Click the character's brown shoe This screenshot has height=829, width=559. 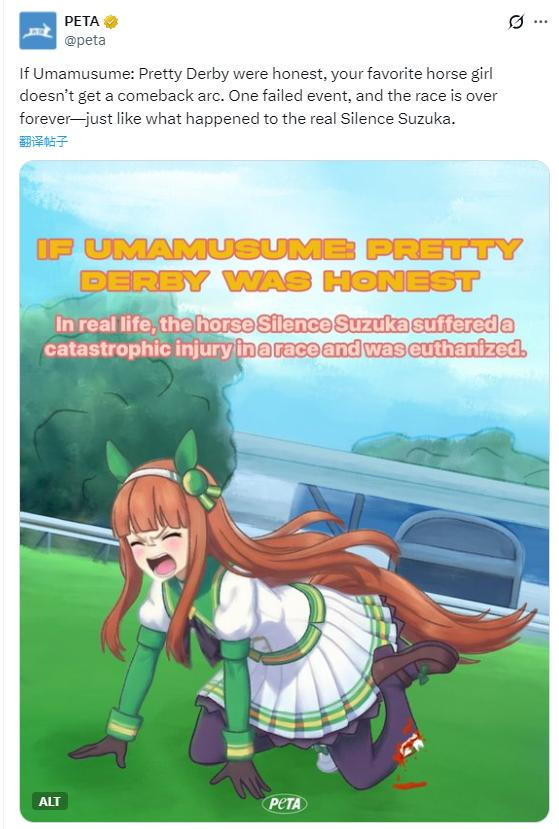pos(414,660)
